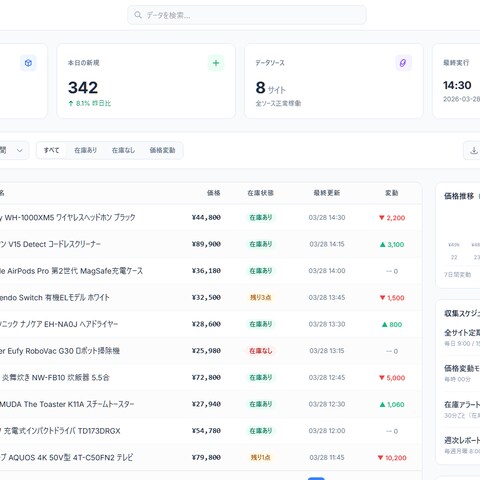Click the 7日間変動 label in chart panel
Screen dimensions: 480x480
tap(457, 275)
